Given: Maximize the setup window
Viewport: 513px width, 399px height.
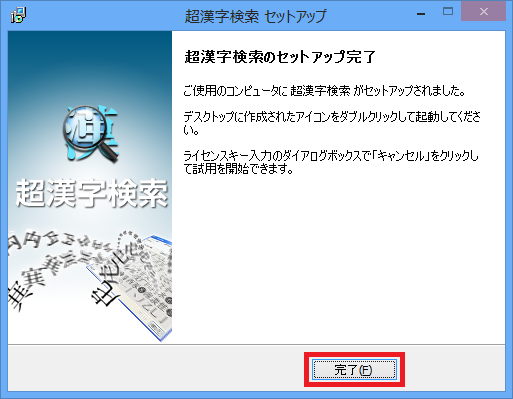Looking at the screenshot, I should pyautogui.click(x=448, y=12).
